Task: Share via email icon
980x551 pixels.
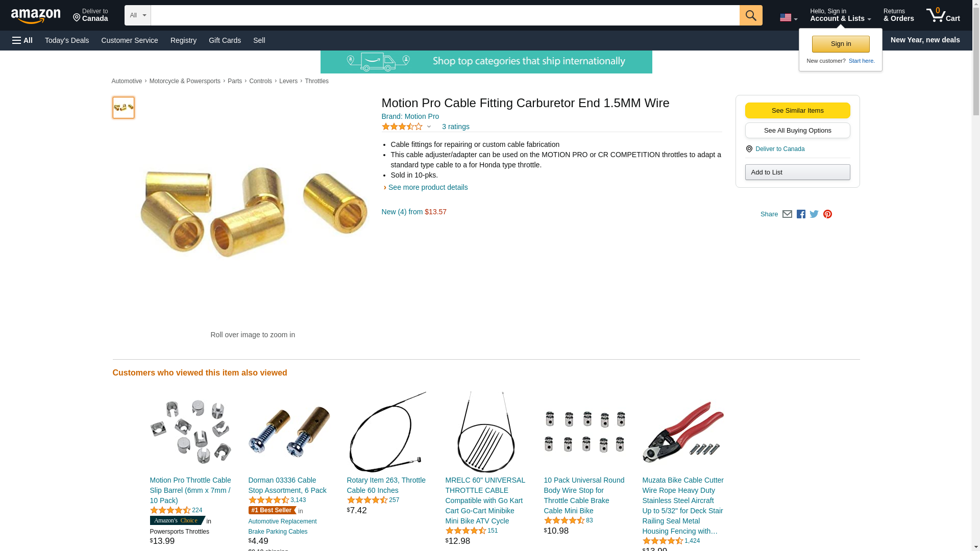Action: click(787, 214)
